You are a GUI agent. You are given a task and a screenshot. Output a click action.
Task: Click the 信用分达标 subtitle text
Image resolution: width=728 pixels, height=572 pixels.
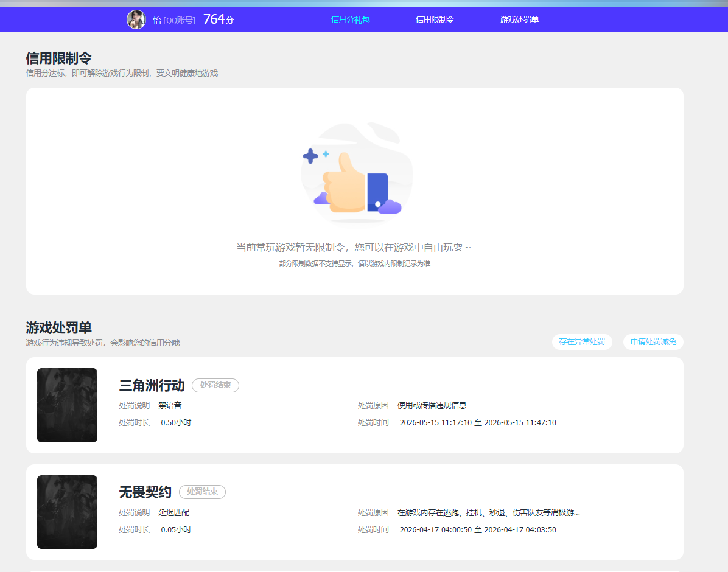(x=122, y=74)
